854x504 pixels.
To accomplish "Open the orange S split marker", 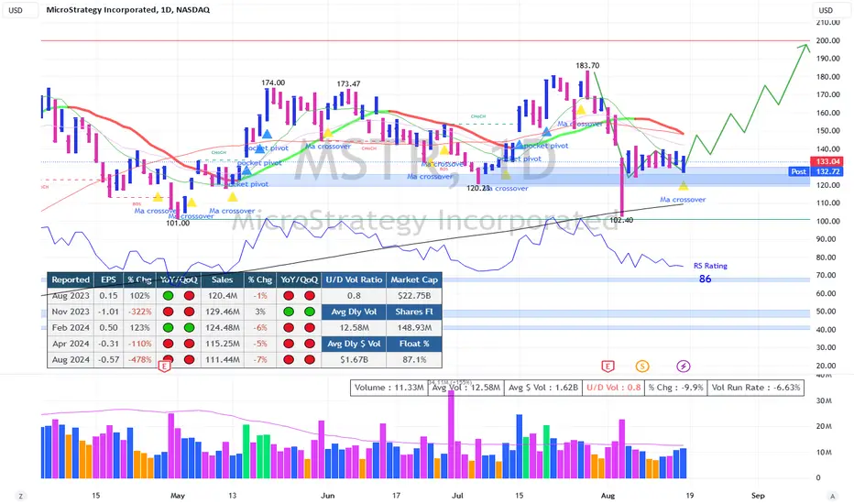I will [x=642, y=367].
